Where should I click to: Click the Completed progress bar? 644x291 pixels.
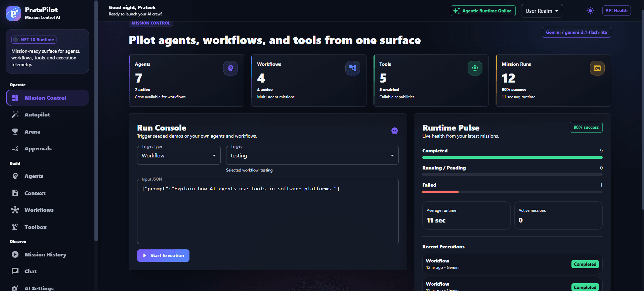coord(512,157)
